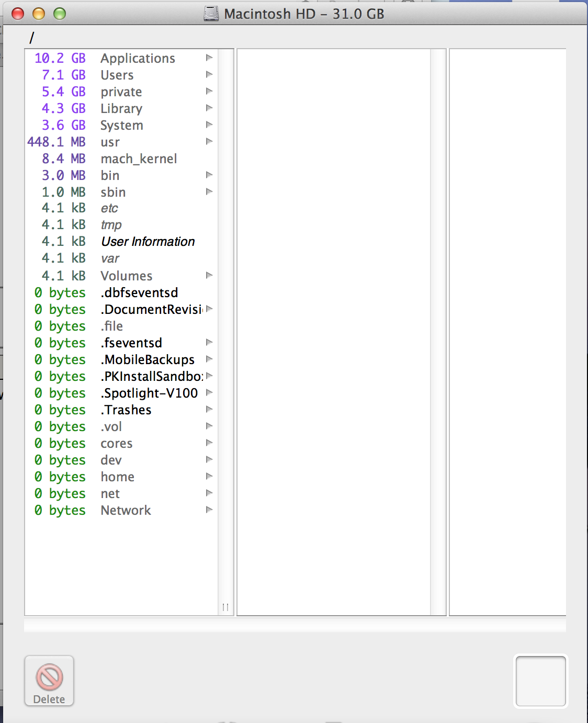This screenshot has width=588, height=723.
Task: Select the .dbfseventsd file
Action: [x=139, y=292]
